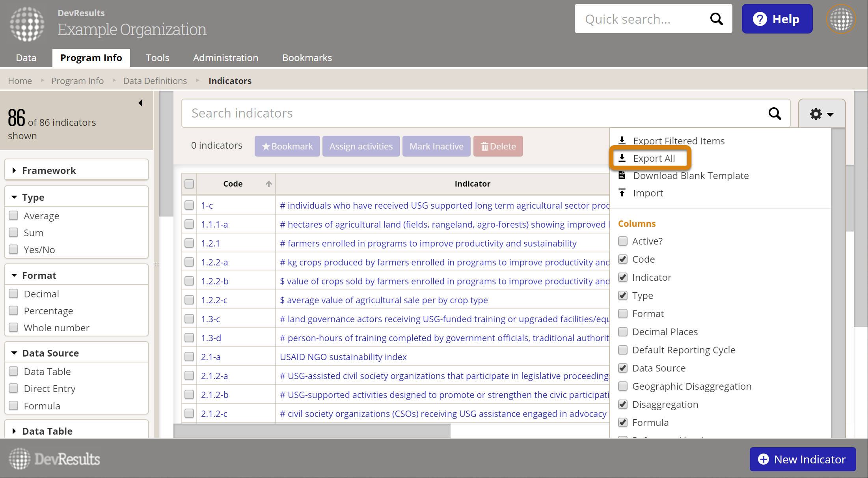Enable the Format column checkbox
The height and width of the screenshot is (478, 868).
[623, 314]
